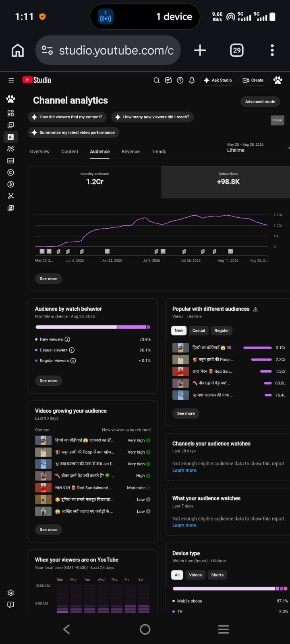Image resolution: width=290 pixels, height=644 pixels.
Task: Click the search magnifier icon in Studio header
Action: coord(157,80)
